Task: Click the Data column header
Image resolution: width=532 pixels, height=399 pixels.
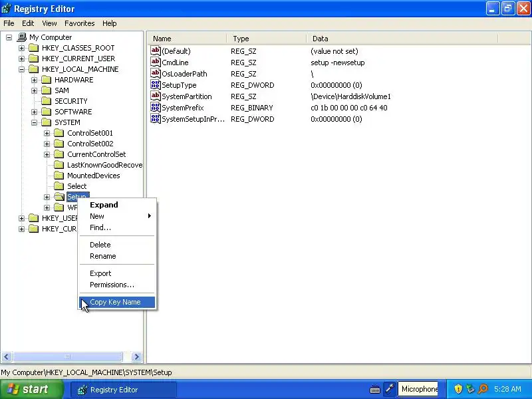Action: 402,39
